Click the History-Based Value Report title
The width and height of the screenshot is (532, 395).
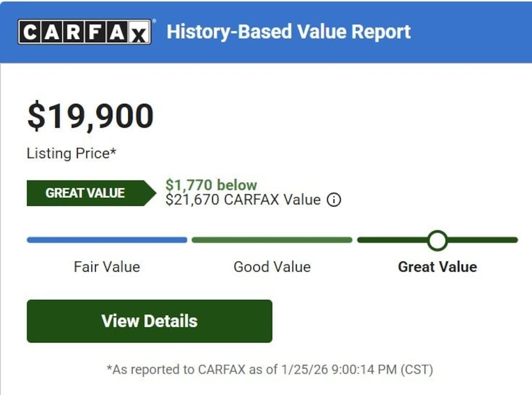pyautogui.click(x=288, y=32)
